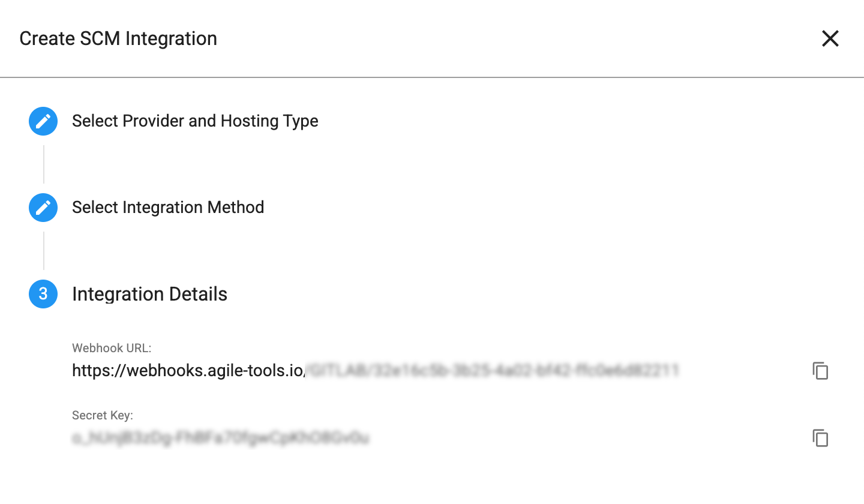
Task: Click the connector line above the Integration Details step
Action: pyautogui.click(x=43, y=250)
